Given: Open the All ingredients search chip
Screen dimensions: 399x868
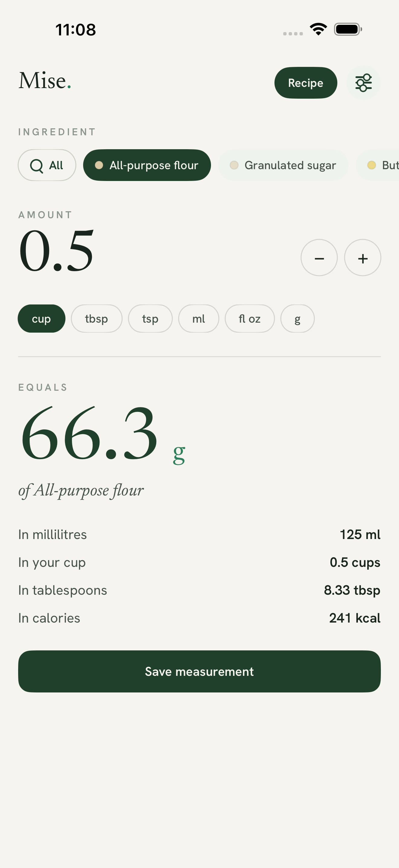Looking at the screenshot, I should click(47, 165).
